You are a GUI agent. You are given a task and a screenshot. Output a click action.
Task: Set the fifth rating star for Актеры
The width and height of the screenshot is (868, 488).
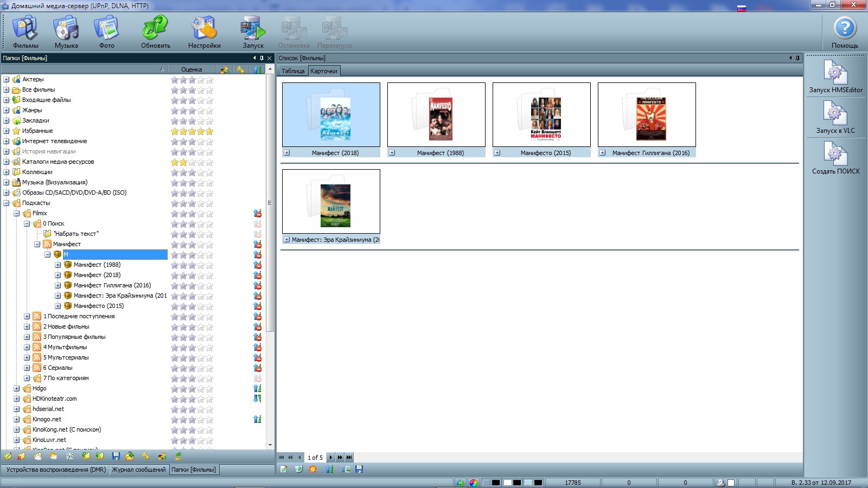click(x=209, y=80)
